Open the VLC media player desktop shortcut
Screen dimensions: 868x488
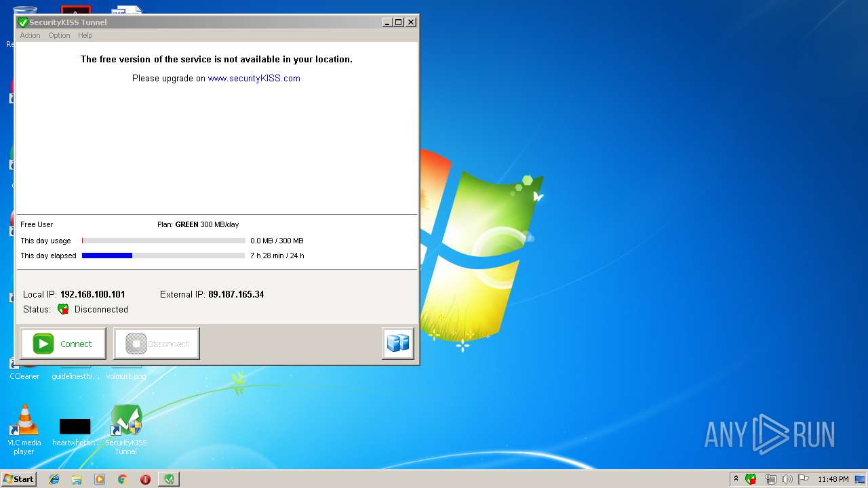tap(24, 430)
